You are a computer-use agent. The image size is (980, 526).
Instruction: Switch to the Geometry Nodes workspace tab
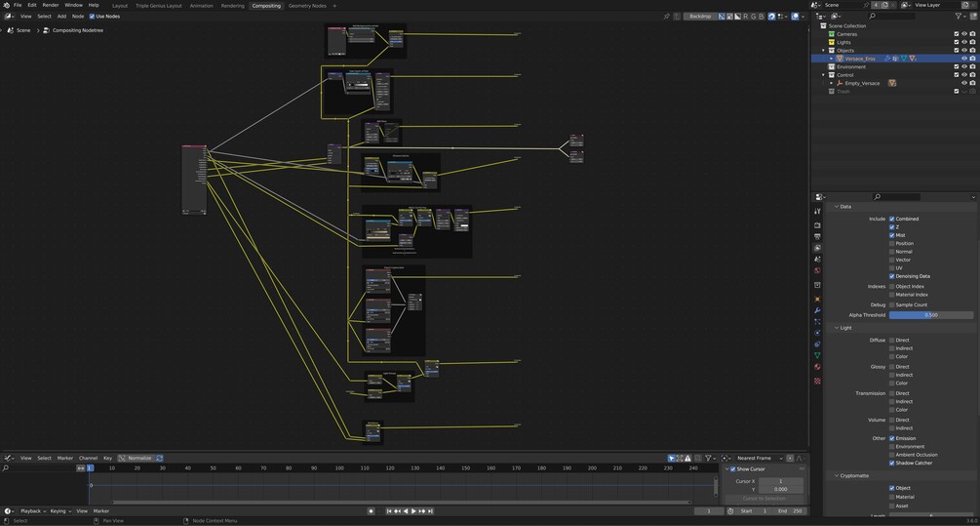307,6
